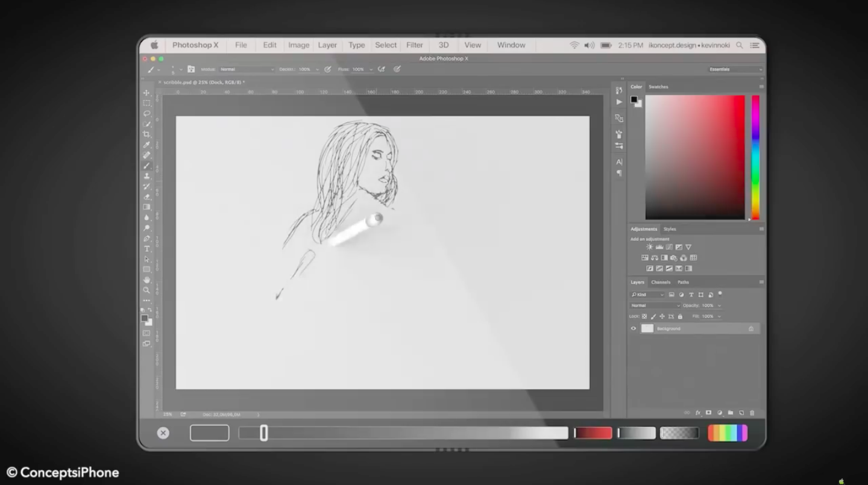Click the Background layer thumbnail

click(x=647, y=328)
